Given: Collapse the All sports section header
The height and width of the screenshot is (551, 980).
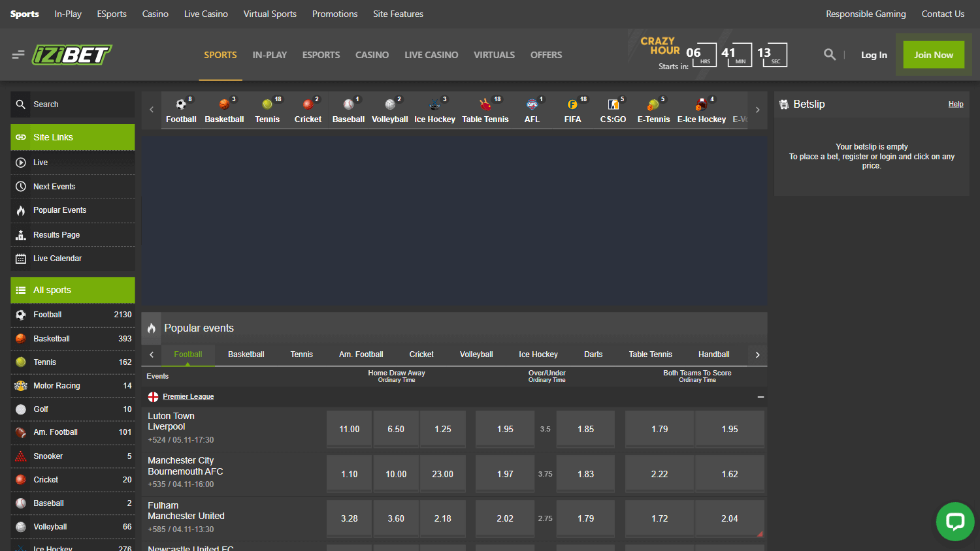Looking at the screenshot, I should pos(73,290).
